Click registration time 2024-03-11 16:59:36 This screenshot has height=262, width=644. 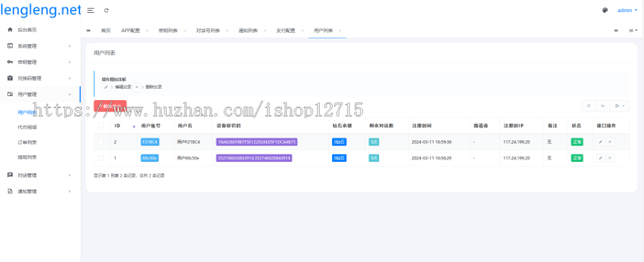tap(431, 142)
